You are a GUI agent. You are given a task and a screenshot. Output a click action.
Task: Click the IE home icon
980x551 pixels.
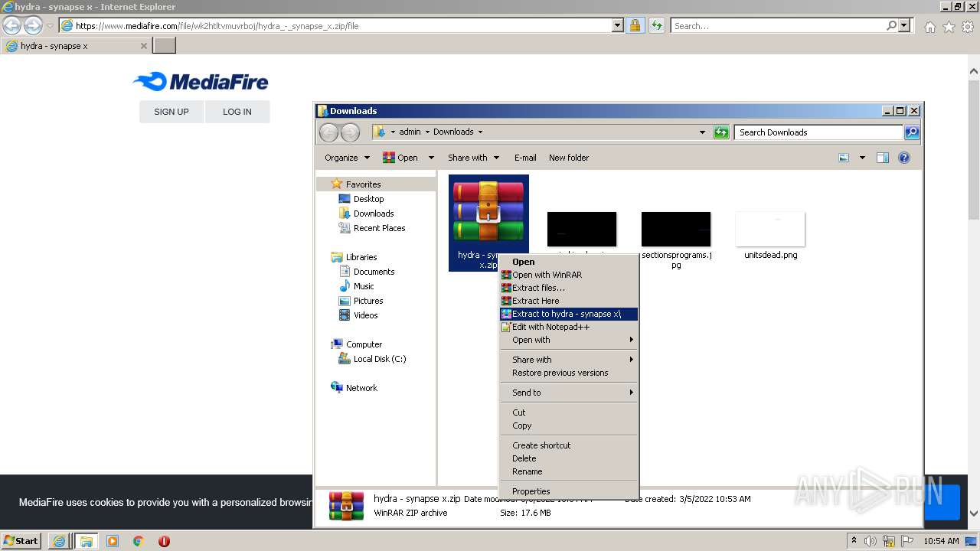tap(929, 27)
